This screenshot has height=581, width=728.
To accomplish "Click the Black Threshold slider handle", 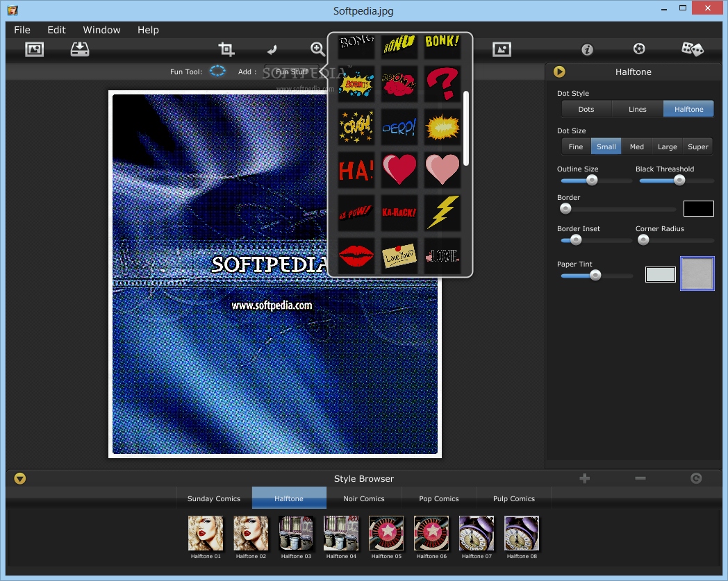I will point(679,180).
